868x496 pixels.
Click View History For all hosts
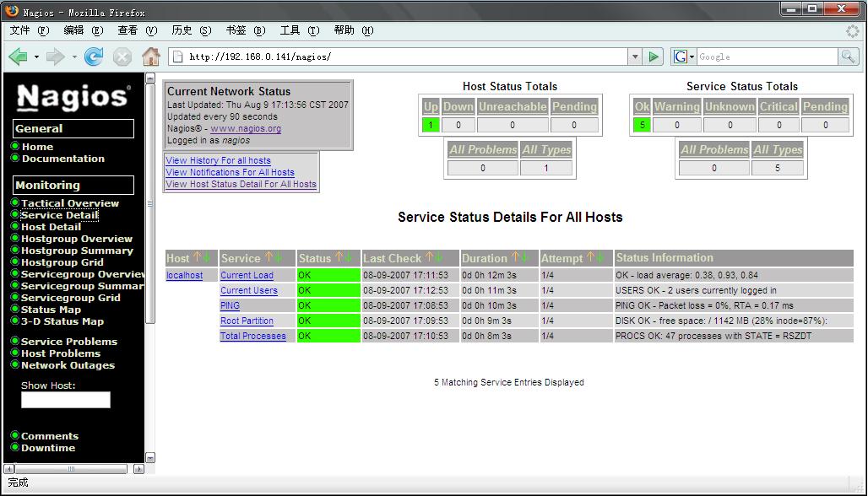(x=218, y=160)
